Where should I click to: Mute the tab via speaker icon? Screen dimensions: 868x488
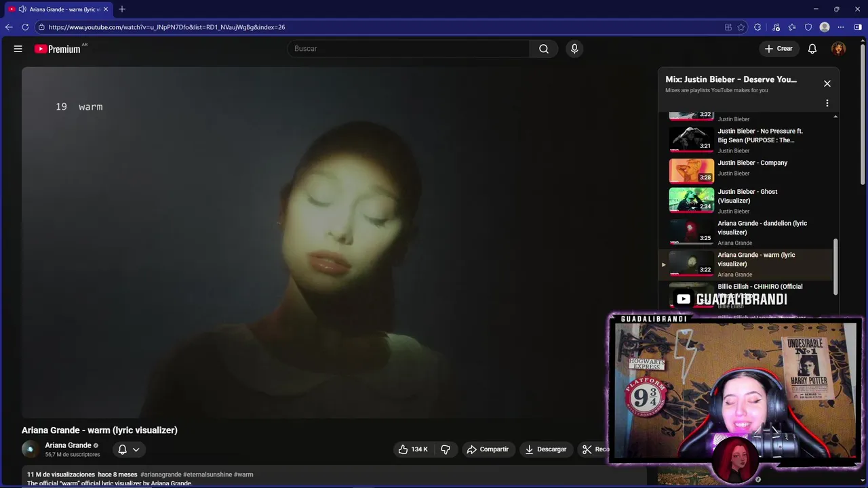click(x=22, y=9)
